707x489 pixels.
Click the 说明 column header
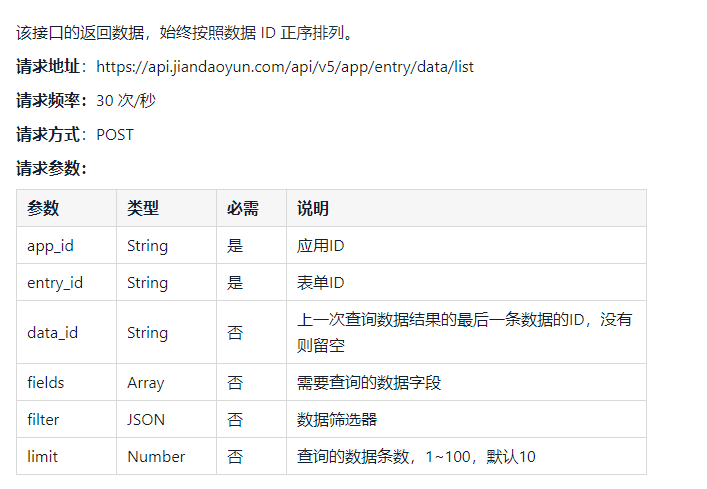(x=467, y=208)
